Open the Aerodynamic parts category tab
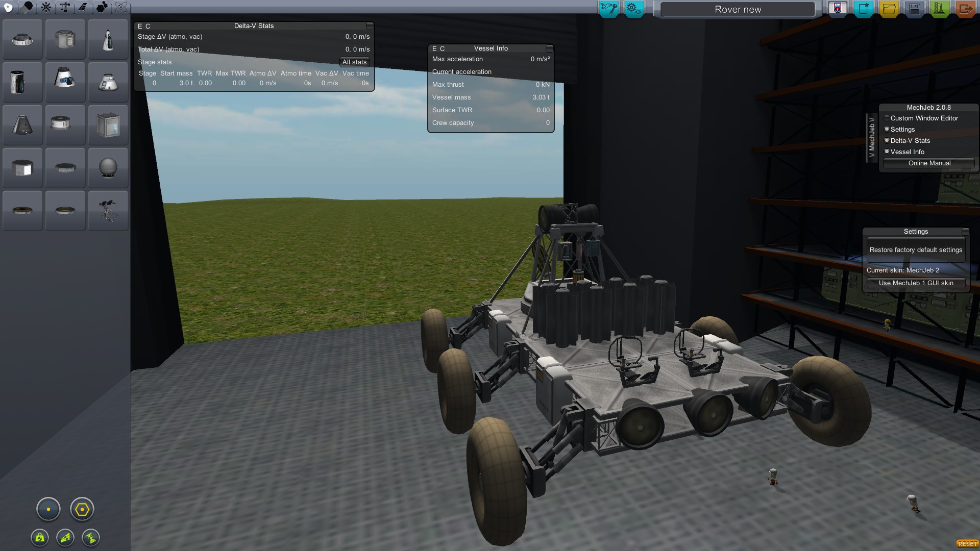This screenshot has width=980, height=551. pyautogui.click(x=83, y=7)
